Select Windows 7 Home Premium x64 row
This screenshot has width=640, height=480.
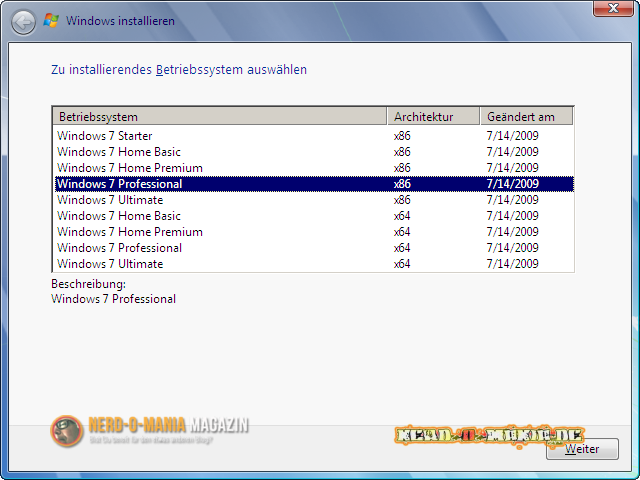(x=314, y=232)
